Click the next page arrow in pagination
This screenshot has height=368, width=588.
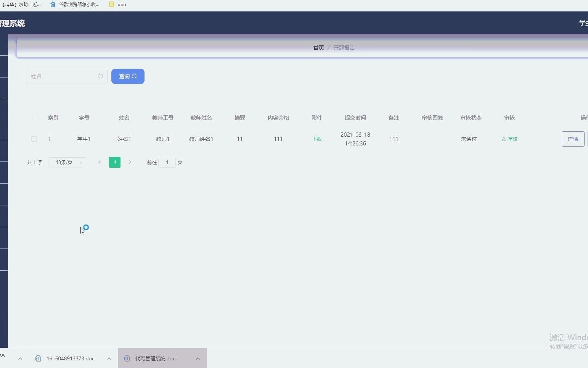click(130, 162)
